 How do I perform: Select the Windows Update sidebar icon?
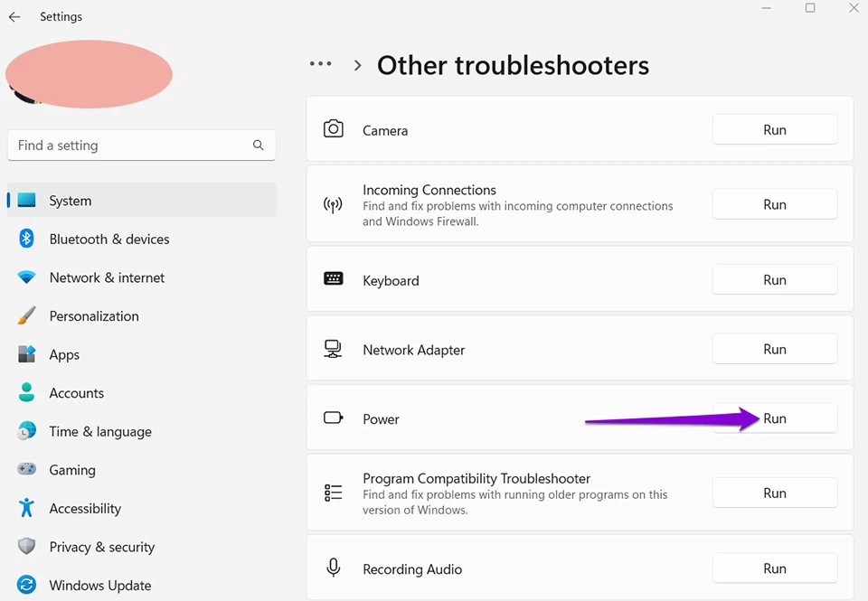coord(28,586)
